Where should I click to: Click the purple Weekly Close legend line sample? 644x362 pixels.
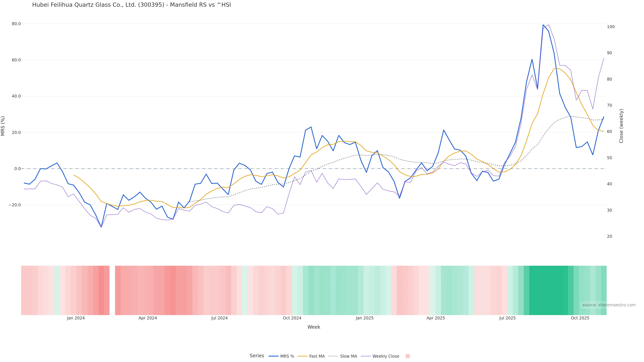366,356
